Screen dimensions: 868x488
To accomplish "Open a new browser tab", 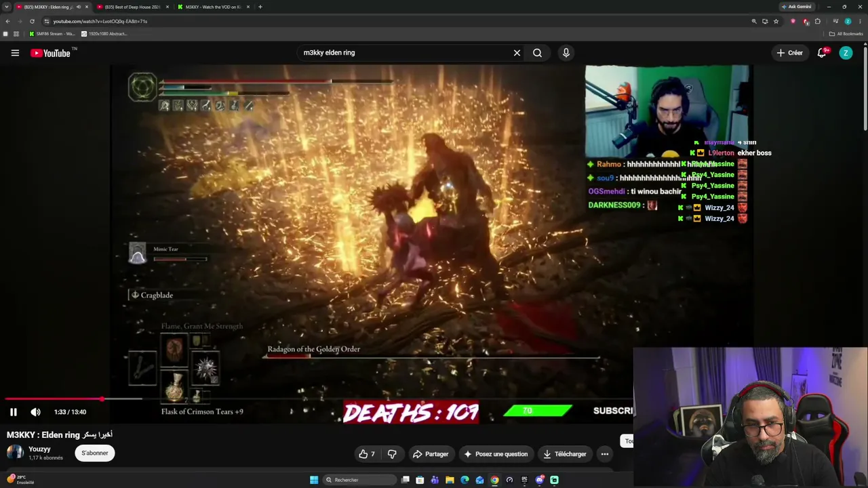I will pos(260,7).
